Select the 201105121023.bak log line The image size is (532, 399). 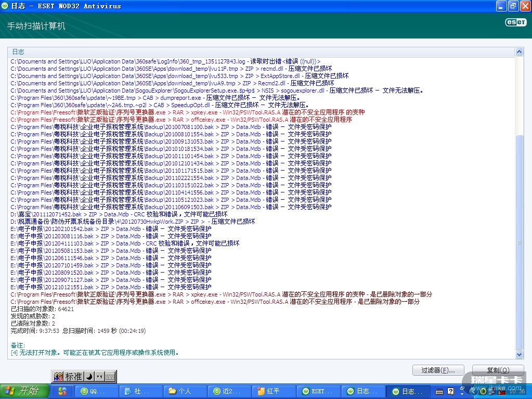[171, 200]
